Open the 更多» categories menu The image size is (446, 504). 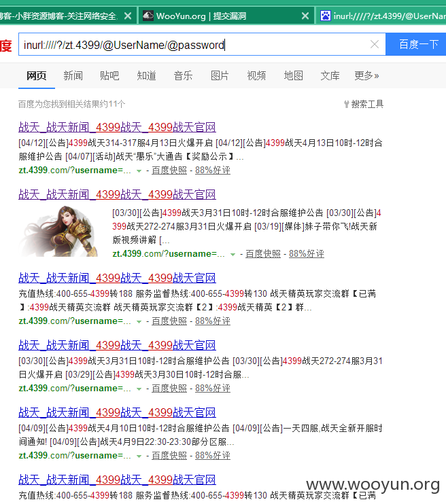(366, 76)
